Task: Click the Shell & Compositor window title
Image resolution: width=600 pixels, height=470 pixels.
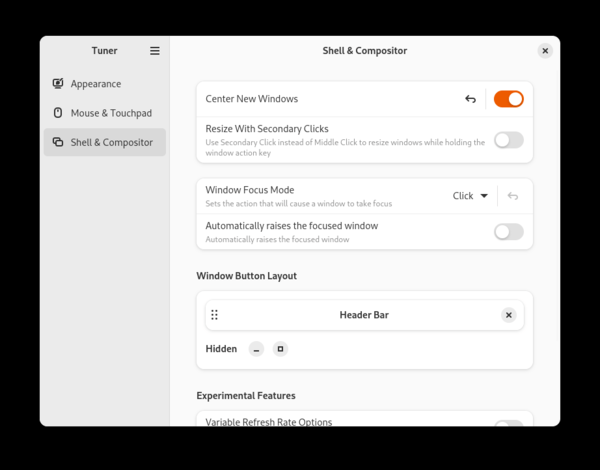Action: point(364,51)
